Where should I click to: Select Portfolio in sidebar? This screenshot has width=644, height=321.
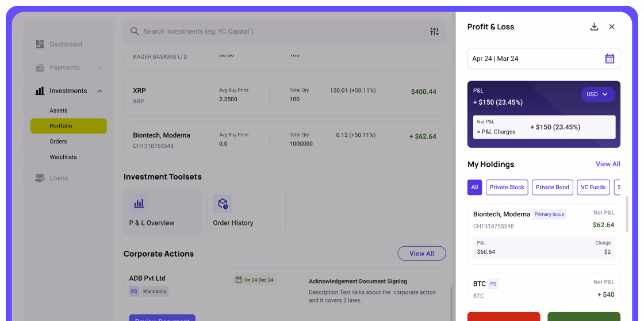pos(68,126)
